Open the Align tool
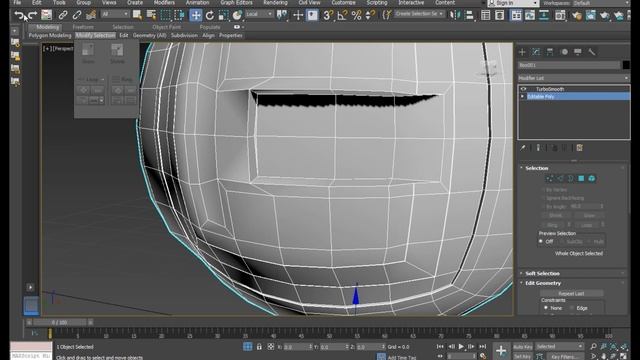Viewport: 640px width, 360px height. pos(469,16)
